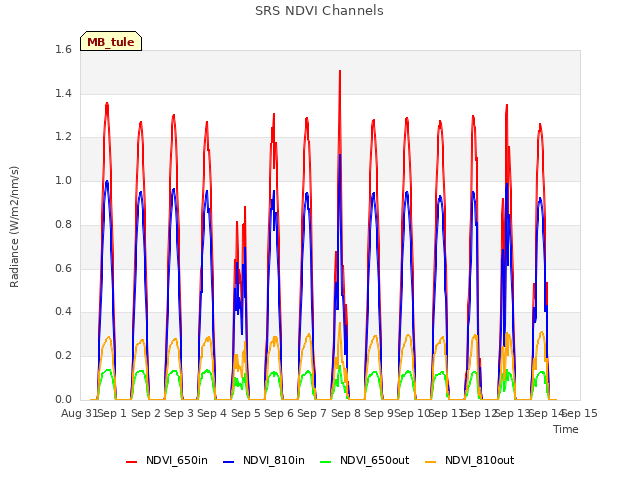Screen dimensions: 640x480
Task: Click the 1.4 y-axis tick label
Action: click(x=63, y=93)
